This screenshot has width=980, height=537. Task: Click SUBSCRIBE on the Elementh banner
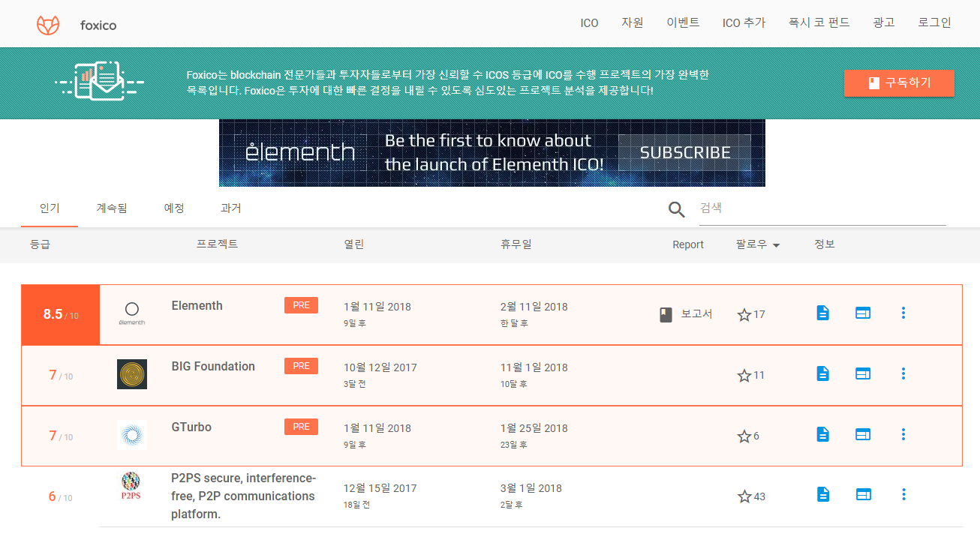pos(685,153)
